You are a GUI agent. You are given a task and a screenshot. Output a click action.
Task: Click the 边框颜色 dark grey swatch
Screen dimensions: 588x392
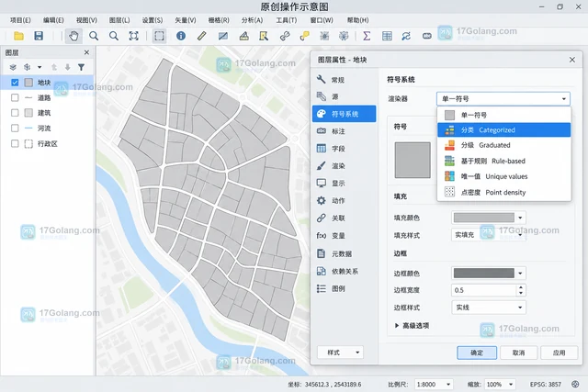click(x=484, y=274)
